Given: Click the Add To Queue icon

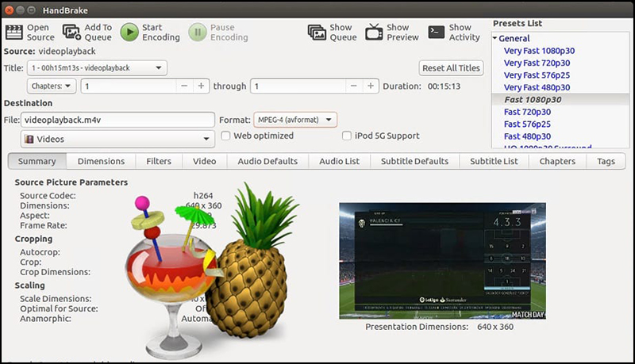Looking at the screenshot, I should [x=71, y=32].
